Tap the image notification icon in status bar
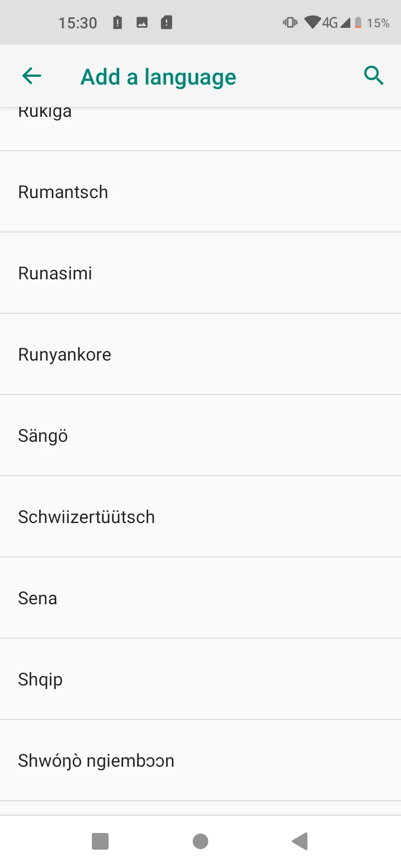The width and height of the screenshot is (401, 868). click(x=142, y=23)
